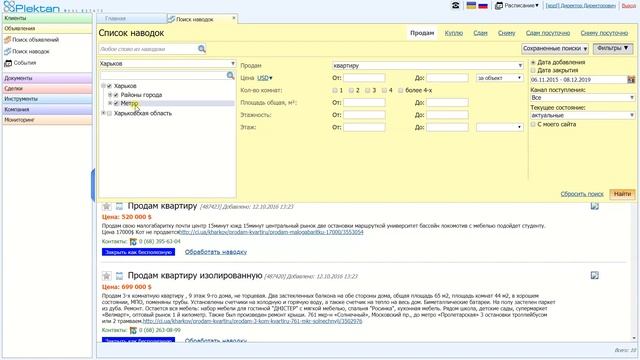Toggle the Метро checkbox
The image size is (640, 360).
[x=116, y=103]
